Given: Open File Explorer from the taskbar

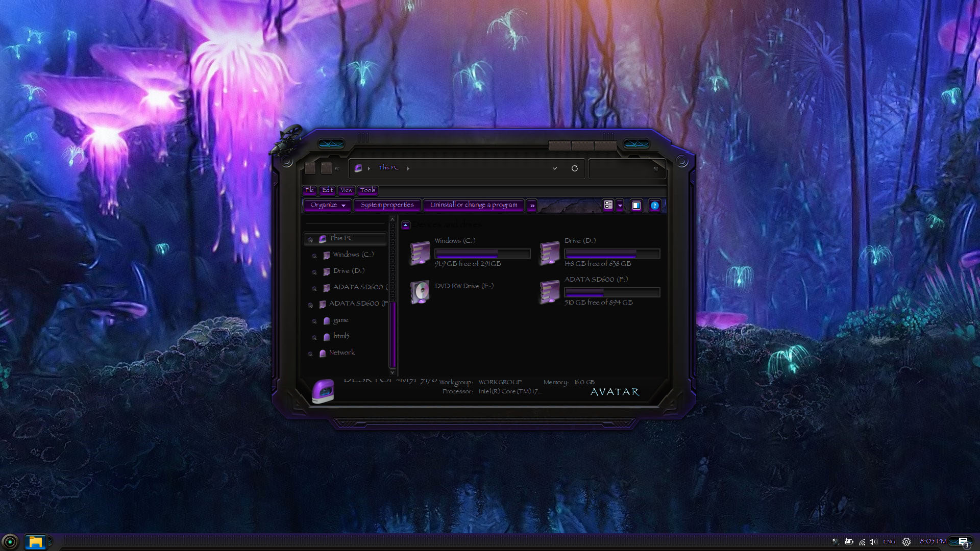Looking at the screenshot, I should pos(35,542).
